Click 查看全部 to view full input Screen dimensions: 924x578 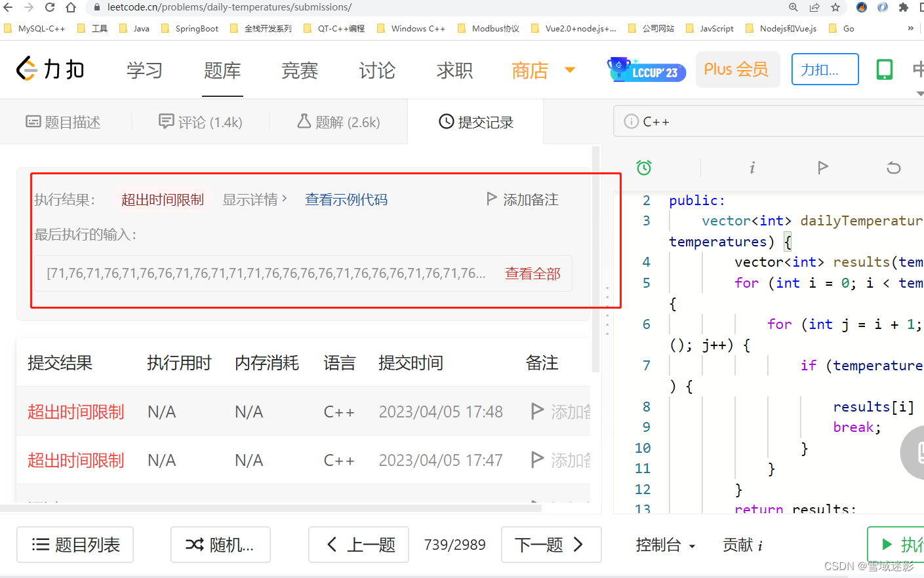click(x=532, y=273)
